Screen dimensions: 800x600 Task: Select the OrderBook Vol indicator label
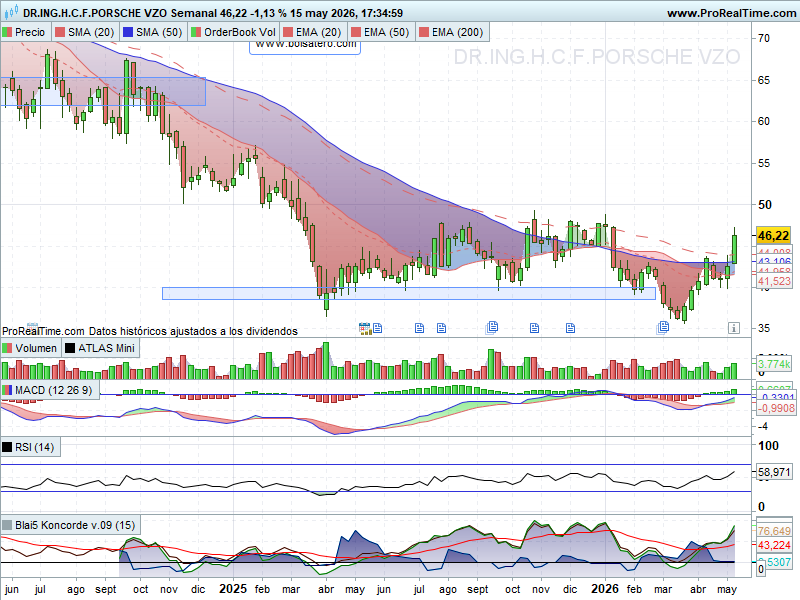pos(234,32)
